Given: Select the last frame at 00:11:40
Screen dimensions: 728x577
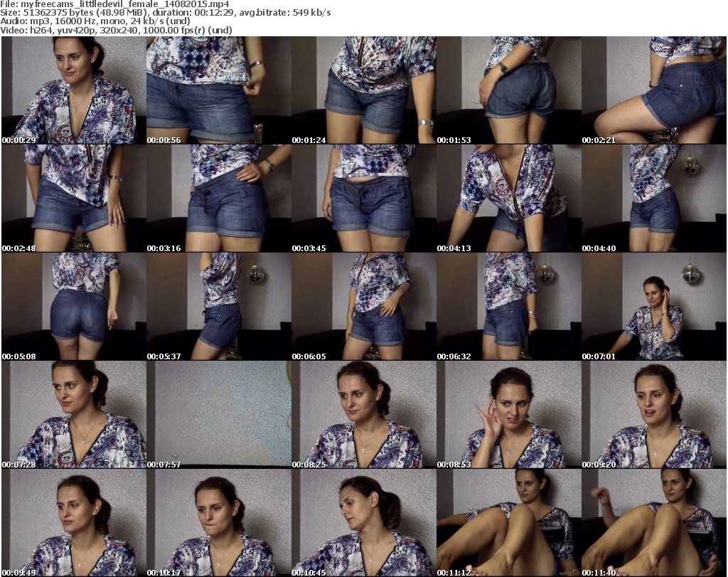Looking at the screenshot, I should (654, 523).
